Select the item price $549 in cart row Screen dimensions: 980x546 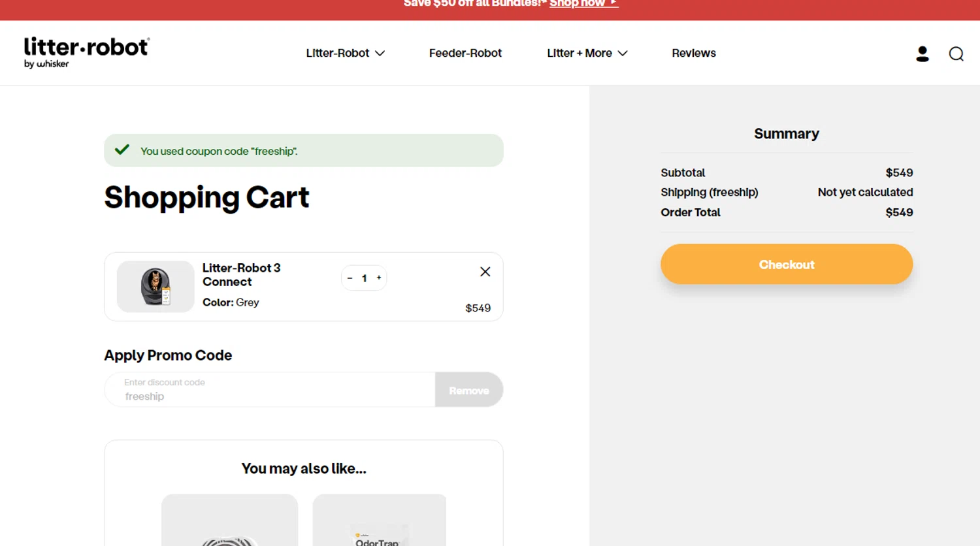click(478, 308)
